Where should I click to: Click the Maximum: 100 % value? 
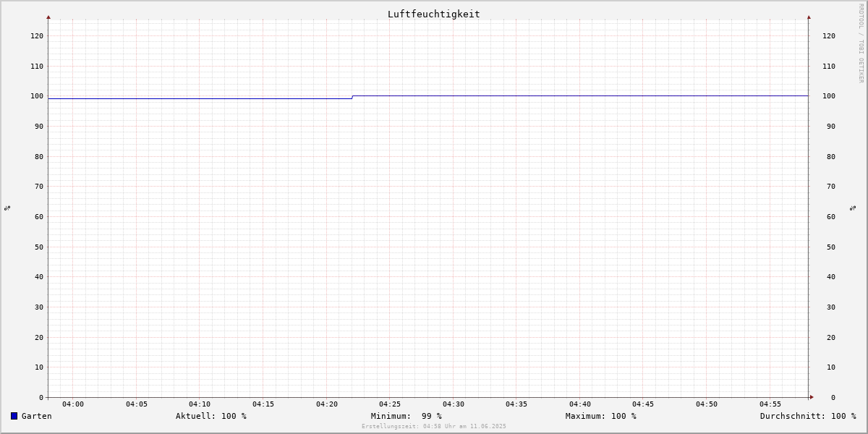click(601, 416)
